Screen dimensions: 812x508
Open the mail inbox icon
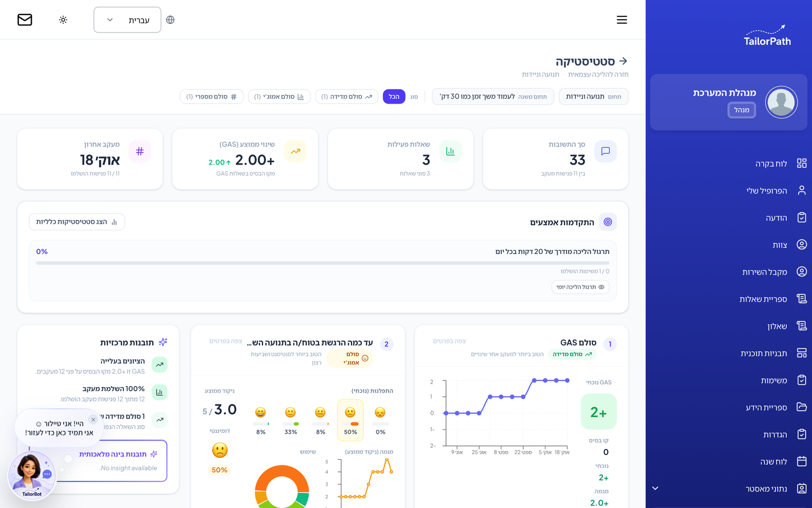[25, 20]
